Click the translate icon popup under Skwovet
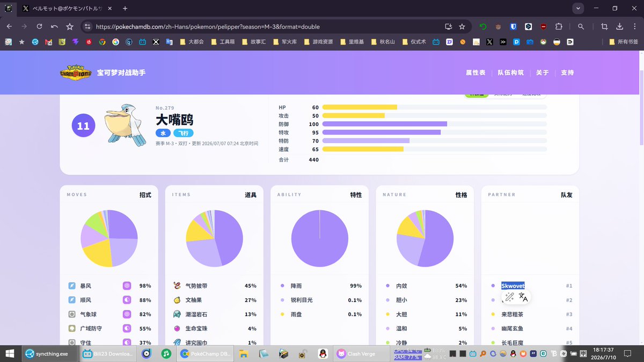644x362 pixels. (523, 297)
